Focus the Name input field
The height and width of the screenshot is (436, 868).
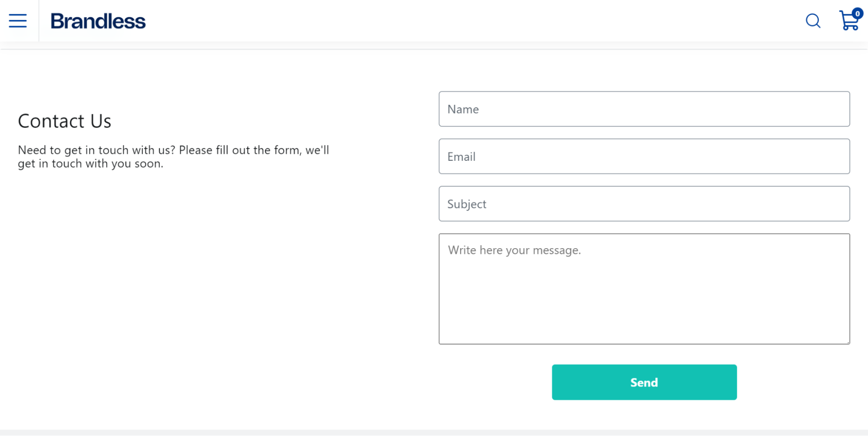point(644,109)
